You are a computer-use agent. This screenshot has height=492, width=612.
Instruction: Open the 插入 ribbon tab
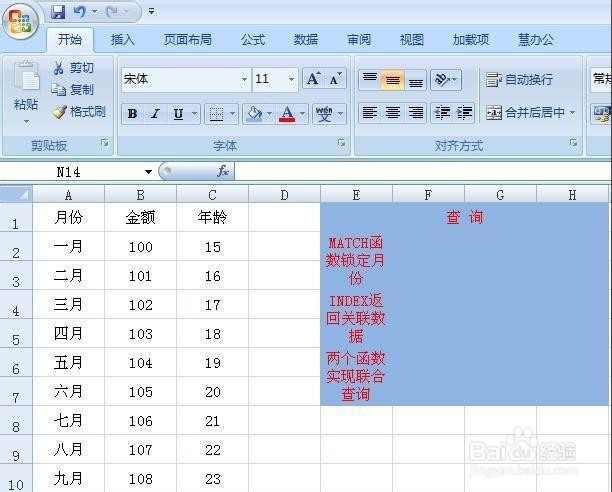point(123,39)
